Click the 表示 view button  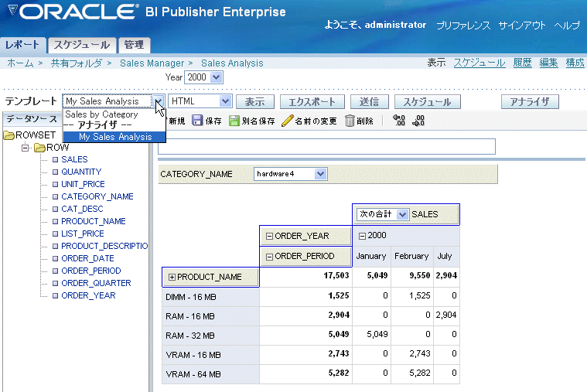tap(255, 102)
